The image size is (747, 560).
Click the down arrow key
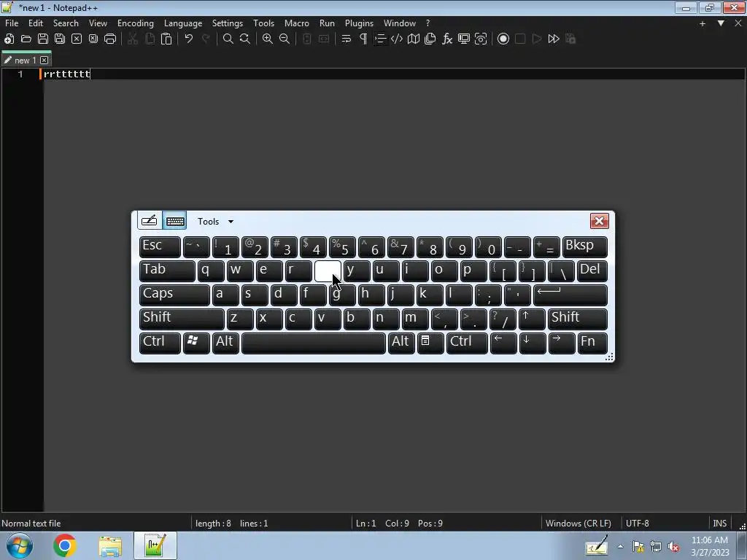(x=533, y=343)
